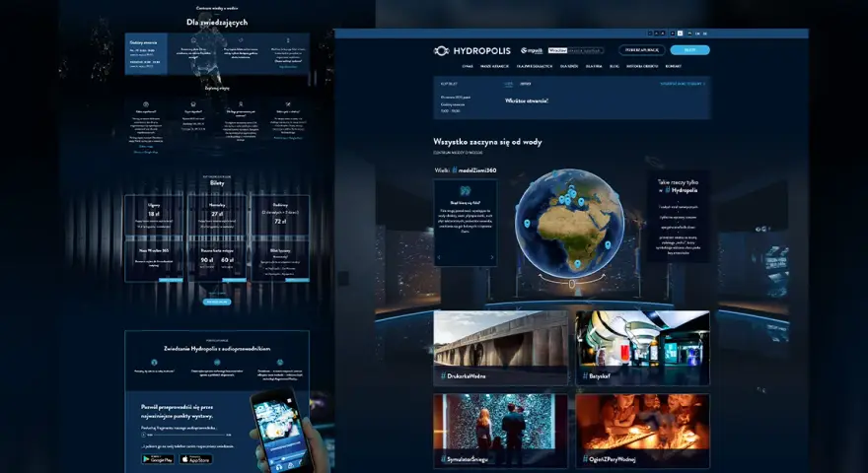This screenshot has width=868, height=473.
Task: Toggle the highlighted white contrast square in top bar
Action: click(680, 34)
